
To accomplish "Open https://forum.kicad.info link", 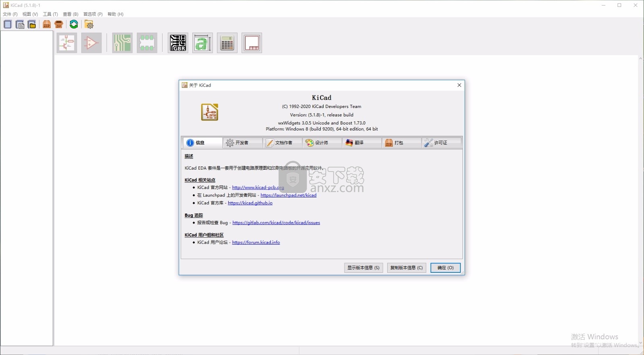I will (256, 242).
